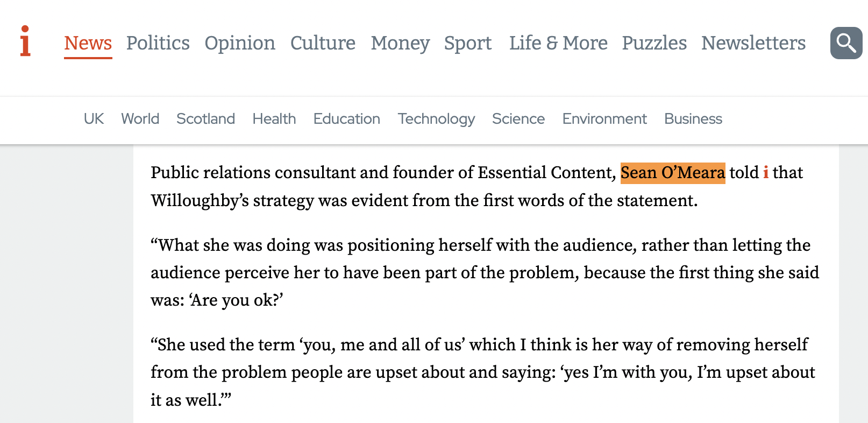Choose the UK subcategory link
This screenshot has height=423, width=868.
(x=94, y=119)
